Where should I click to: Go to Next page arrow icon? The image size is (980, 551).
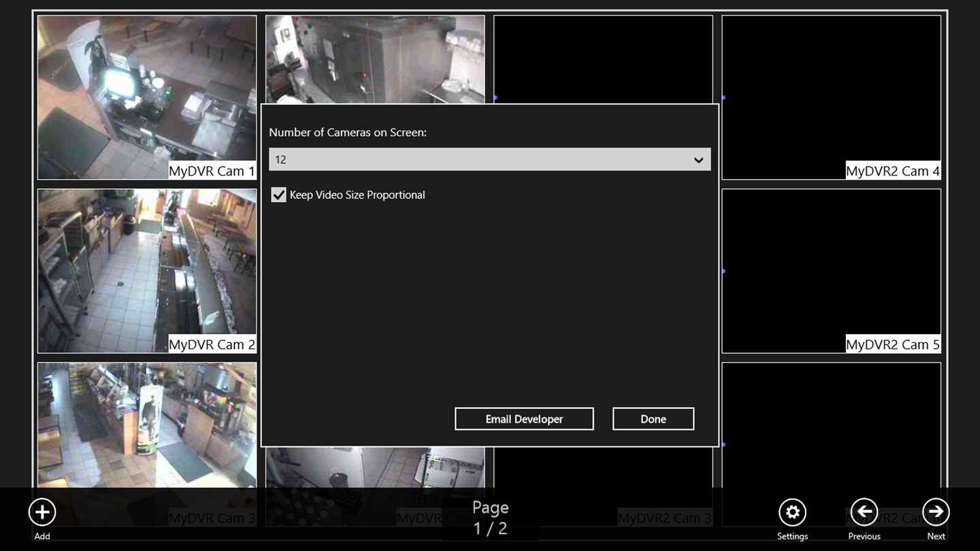pos(936,512)
